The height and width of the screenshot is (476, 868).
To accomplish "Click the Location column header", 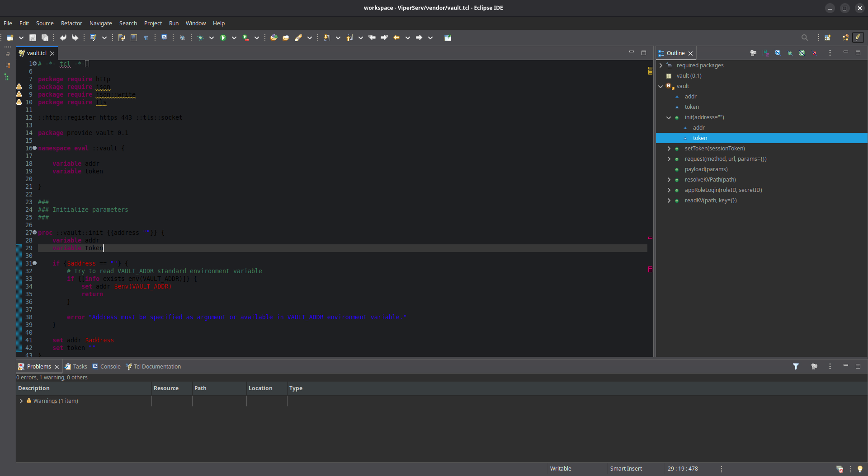I will click(x=260, y=388).
